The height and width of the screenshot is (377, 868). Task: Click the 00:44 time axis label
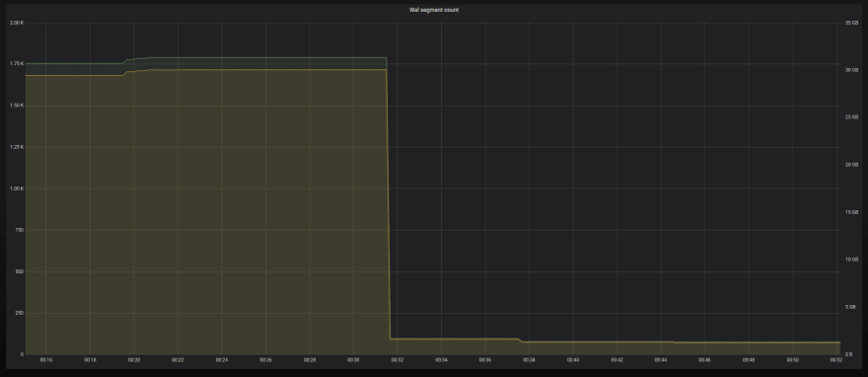(661, 360)
